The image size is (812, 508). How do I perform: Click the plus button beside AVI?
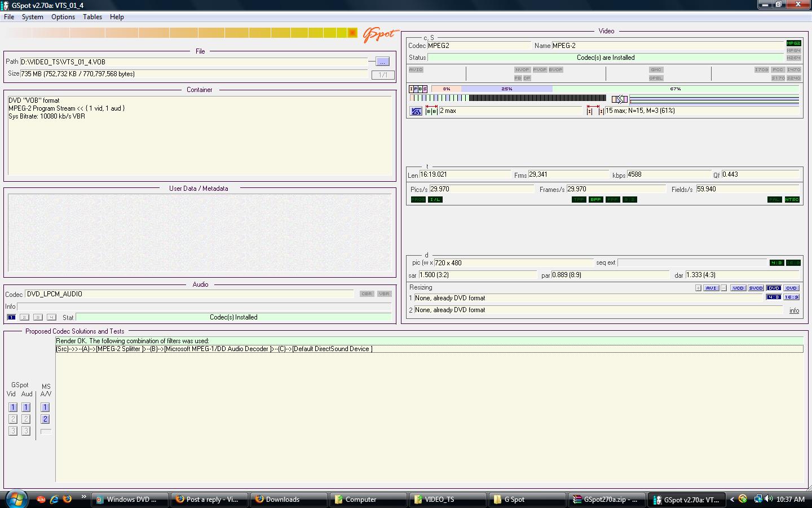coord(698,288)
